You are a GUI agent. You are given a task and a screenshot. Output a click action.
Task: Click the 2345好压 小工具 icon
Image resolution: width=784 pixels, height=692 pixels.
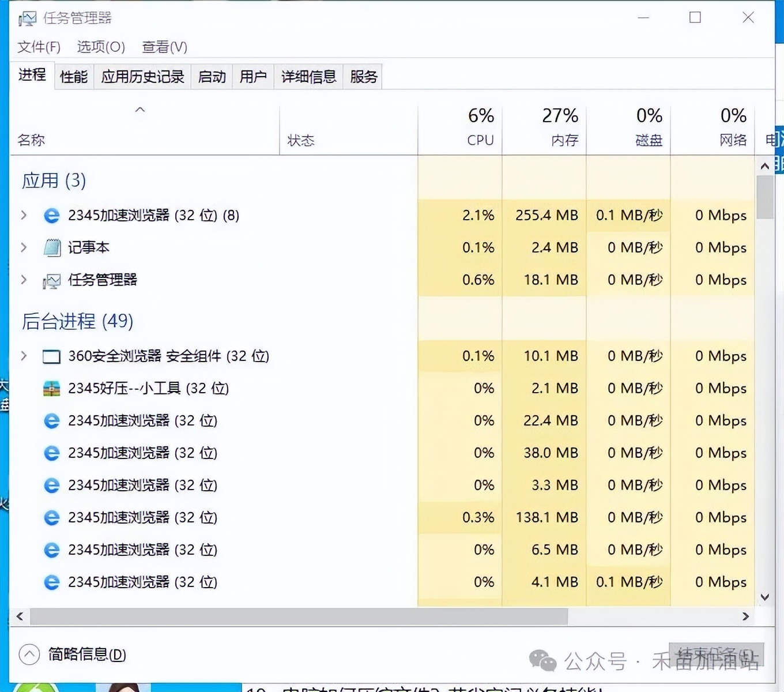point(51,389)
